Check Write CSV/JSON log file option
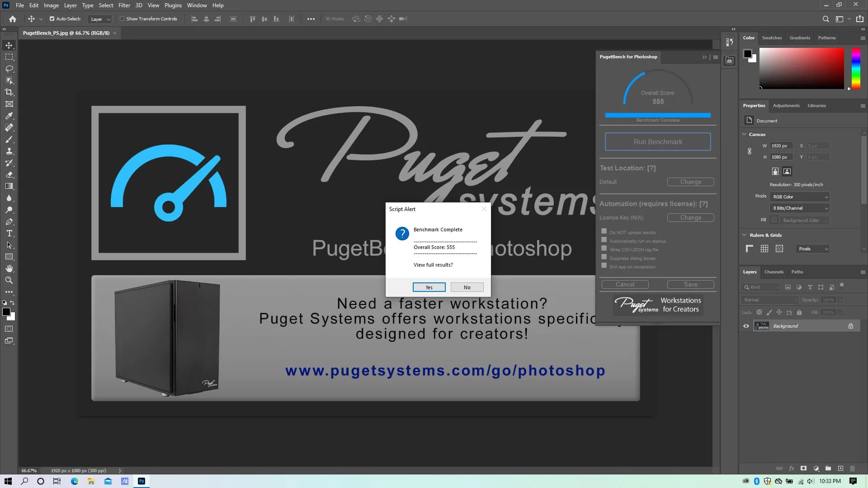The width and height of the screenshot is (868, 488). (x=604, y=249)
